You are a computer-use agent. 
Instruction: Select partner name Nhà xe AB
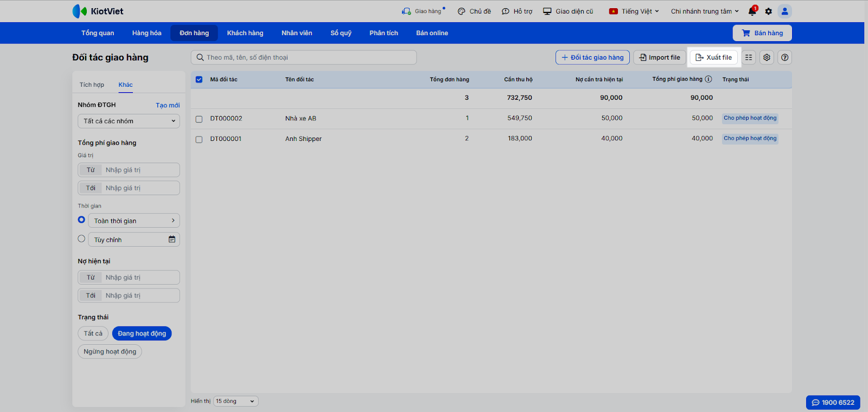pyautogui.click(x=301, y=118)
